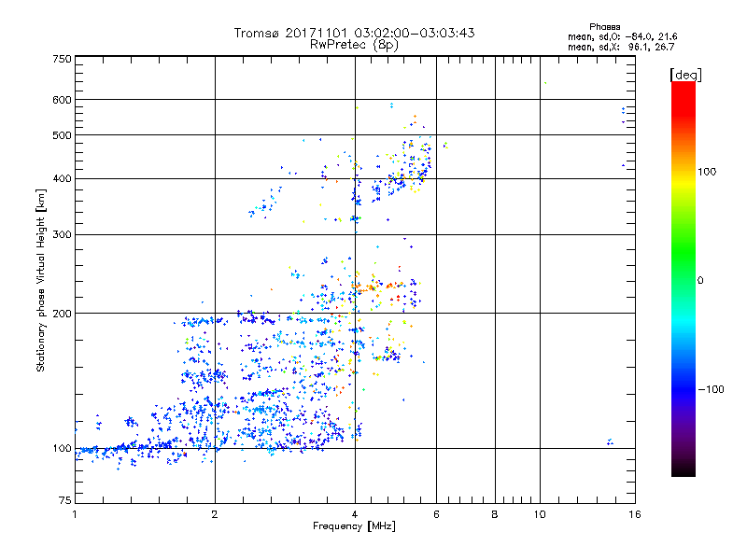
Task: Click x-axis tick label '4'
Action: 355,514
